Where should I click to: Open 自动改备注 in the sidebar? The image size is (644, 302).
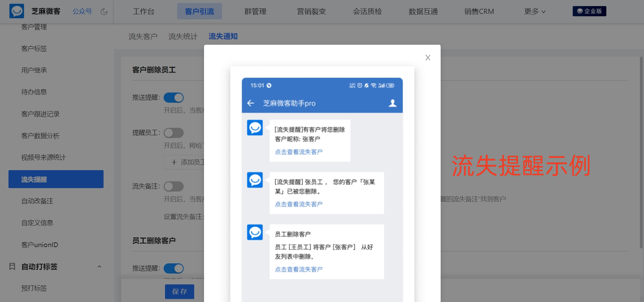[x=37, y=201]
